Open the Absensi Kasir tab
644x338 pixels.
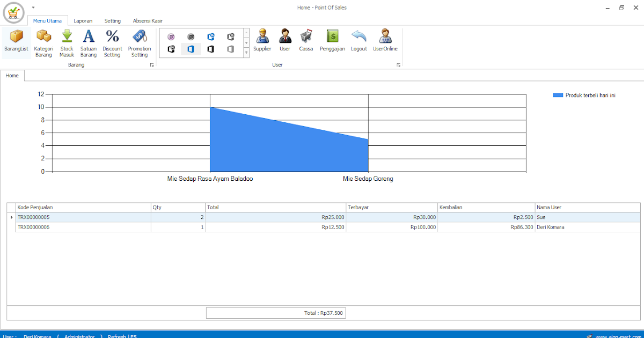coord(147,21)
